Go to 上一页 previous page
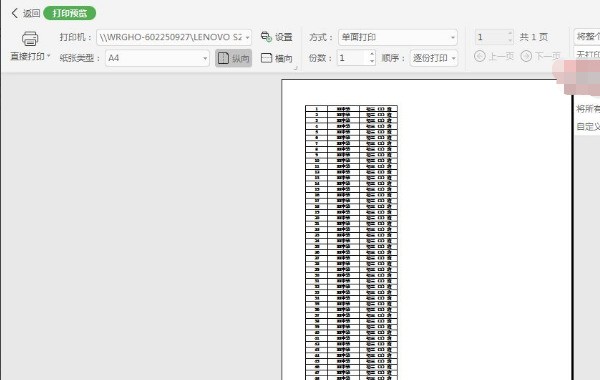The height and width of the screenshot is (380, 600). [494, 57]
